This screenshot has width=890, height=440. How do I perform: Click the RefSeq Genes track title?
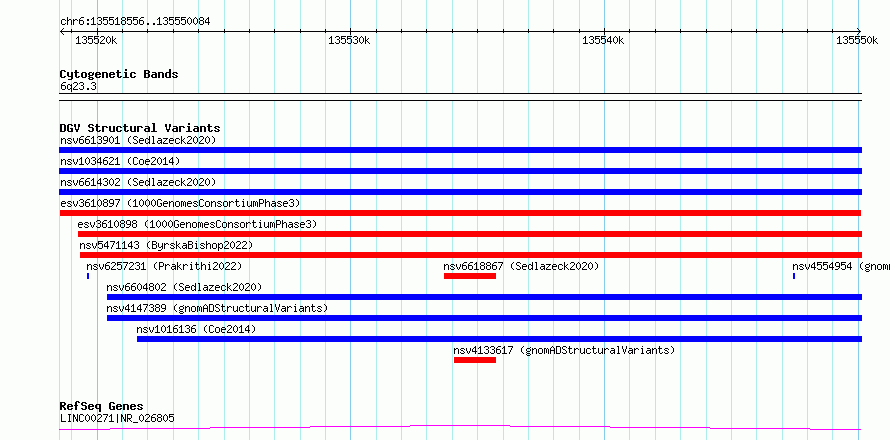coord(102,407)
